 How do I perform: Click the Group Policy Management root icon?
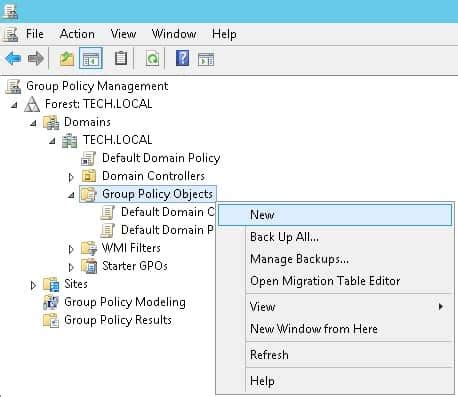click(14, 86)
